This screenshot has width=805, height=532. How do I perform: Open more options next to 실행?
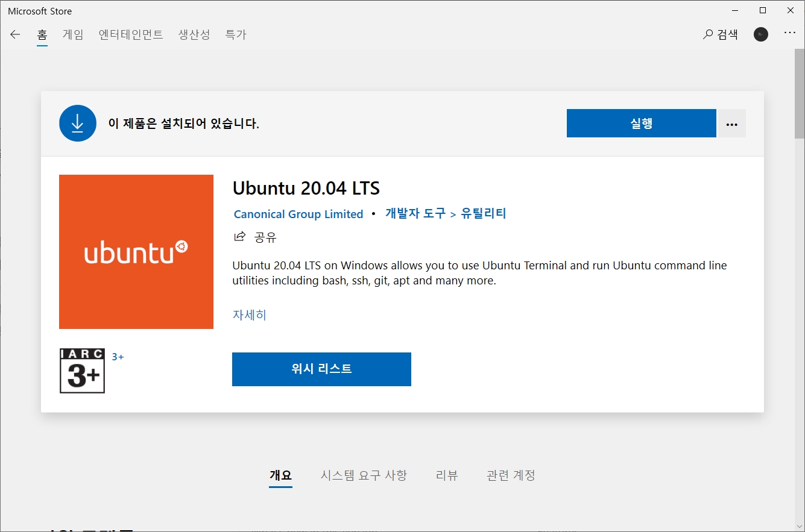732,123
